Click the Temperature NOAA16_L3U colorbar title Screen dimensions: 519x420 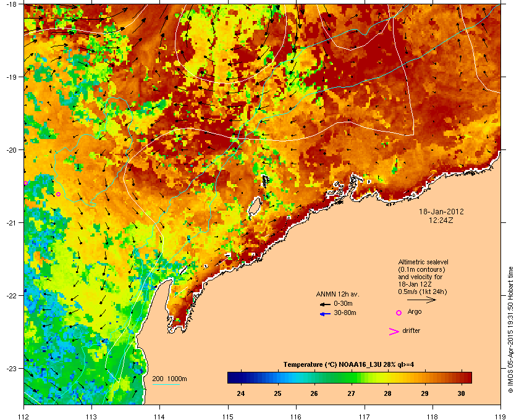tap(348, 365)
